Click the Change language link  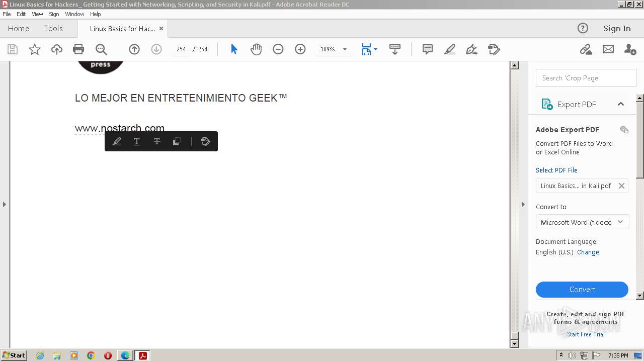(588, 252)
